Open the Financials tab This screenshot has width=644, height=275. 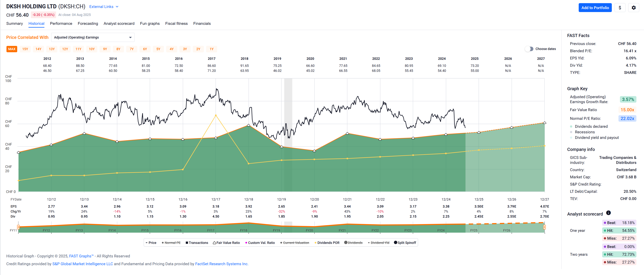tap(202, 24)
